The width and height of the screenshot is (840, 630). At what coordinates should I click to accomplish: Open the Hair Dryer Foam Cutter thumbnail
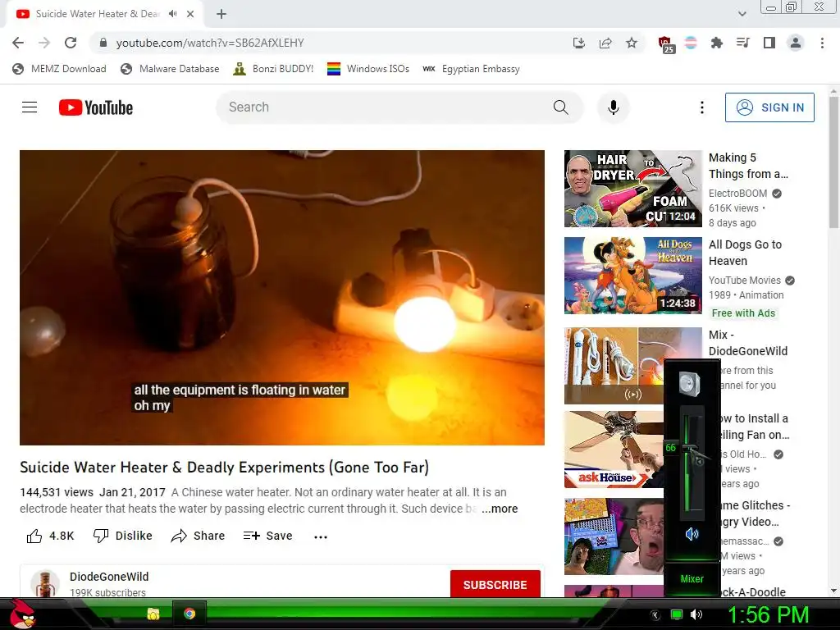632,189
